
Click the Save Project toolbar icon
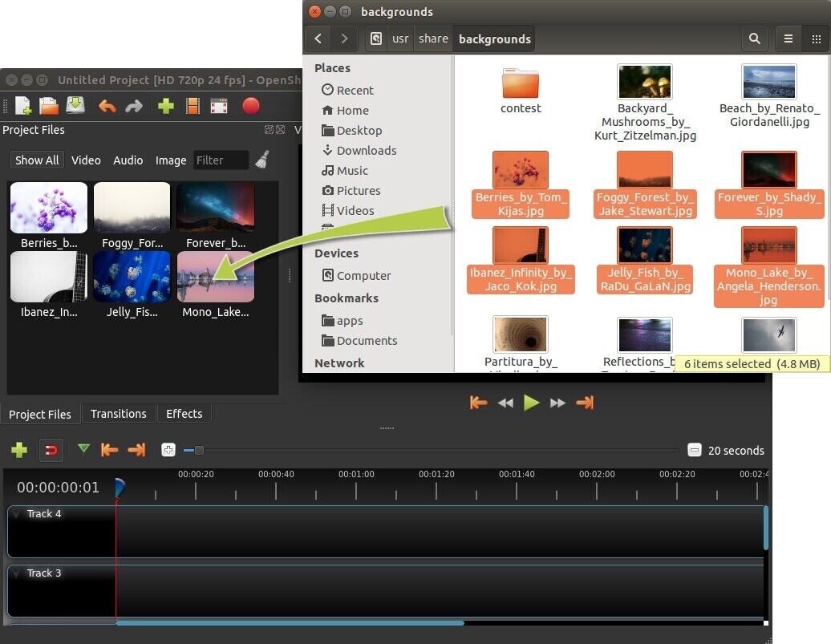click(x=75, y=105)
